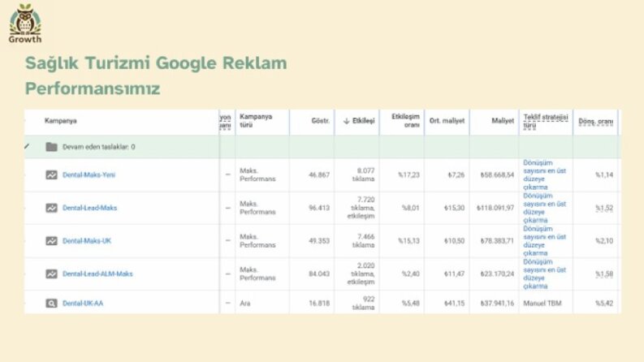Sort by the Kampanya column header

coord(60,121)
